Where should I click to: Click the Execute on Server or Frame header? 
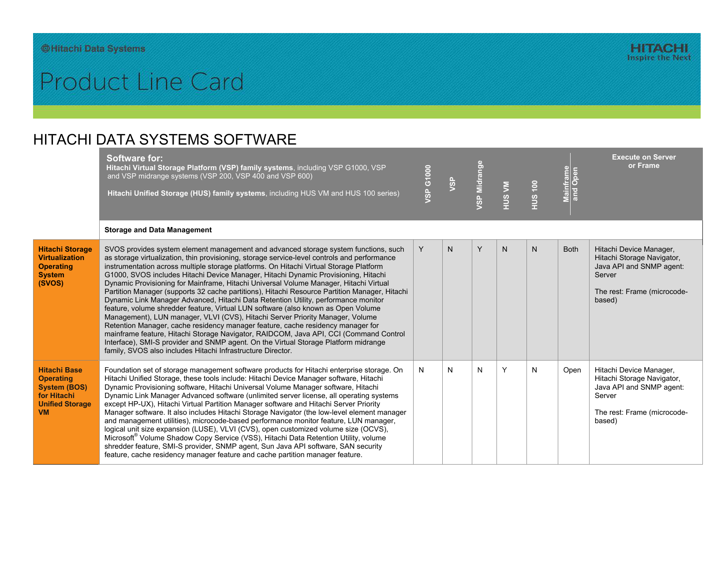(x=644, y=161)
